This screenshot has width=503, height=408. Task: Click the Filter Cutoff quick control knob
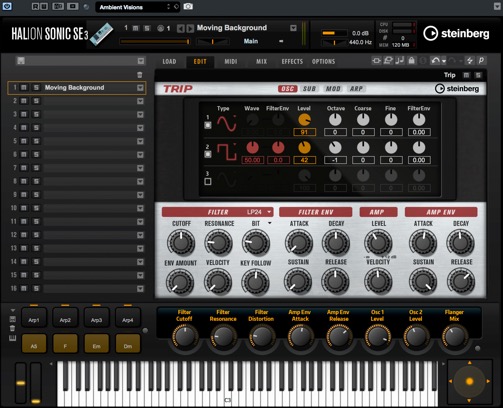pos(185,336)
